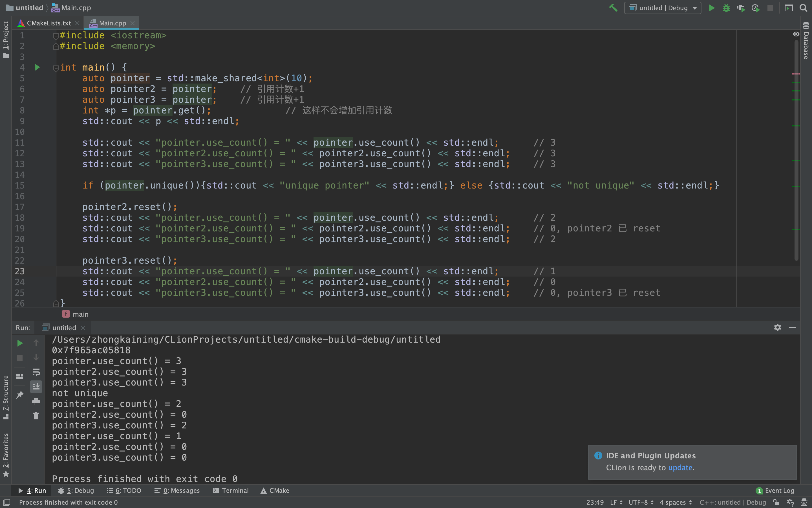
Task: Click the end fold marker on line 26
Action: 56,304
